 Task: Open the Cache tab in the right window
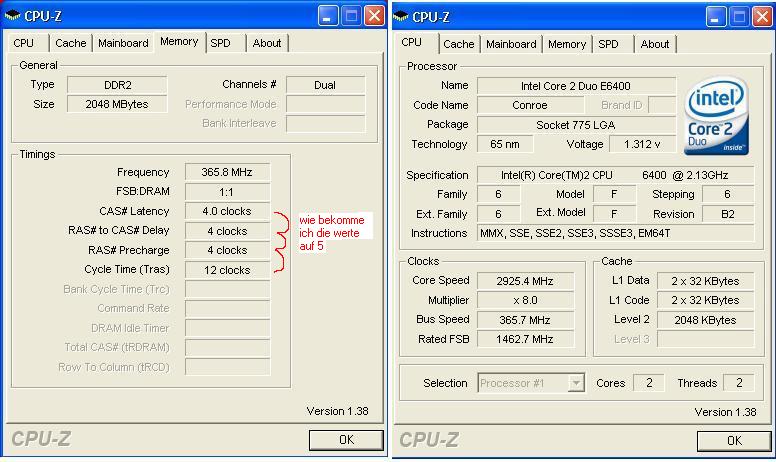tap(459, 44)
